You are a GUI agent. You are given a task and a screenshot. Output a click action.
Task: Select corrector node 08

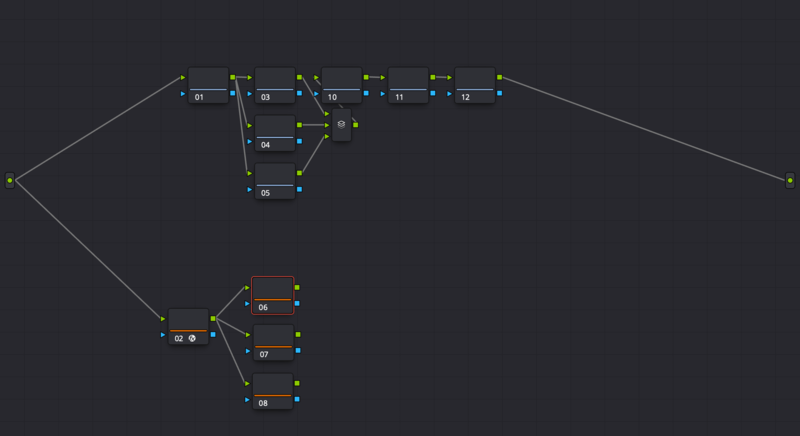click(x=272, y=391)
